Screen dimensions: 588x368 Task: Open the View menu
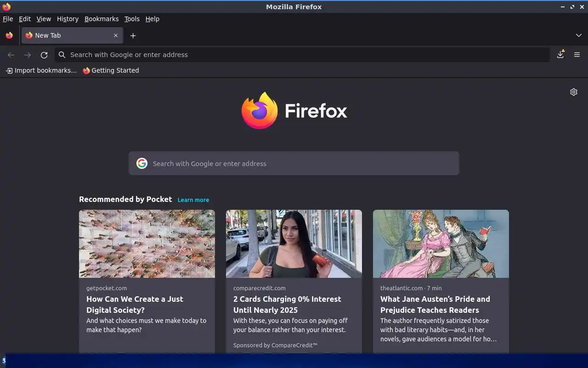[x=44, y=19]
